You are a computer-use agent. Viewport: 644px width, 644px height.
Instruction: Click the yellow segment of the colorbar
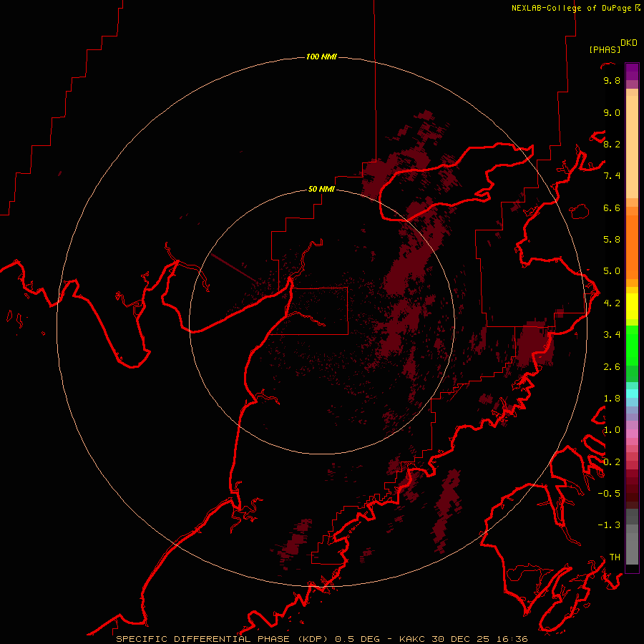pos(632,306)
